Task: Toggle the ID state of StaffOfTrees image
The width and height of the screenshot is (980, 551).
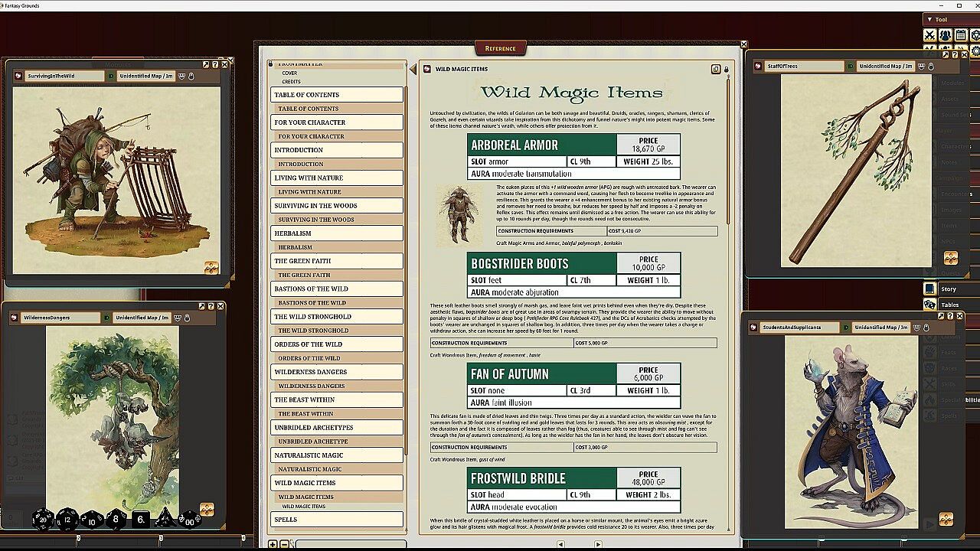Action: (x=850, y=67)
